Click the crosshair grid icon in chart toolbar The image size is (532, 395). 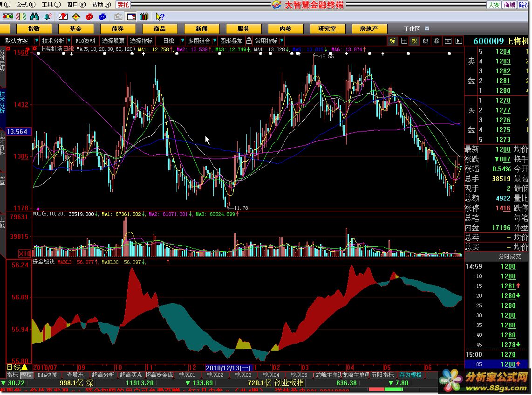coord(404,41)
